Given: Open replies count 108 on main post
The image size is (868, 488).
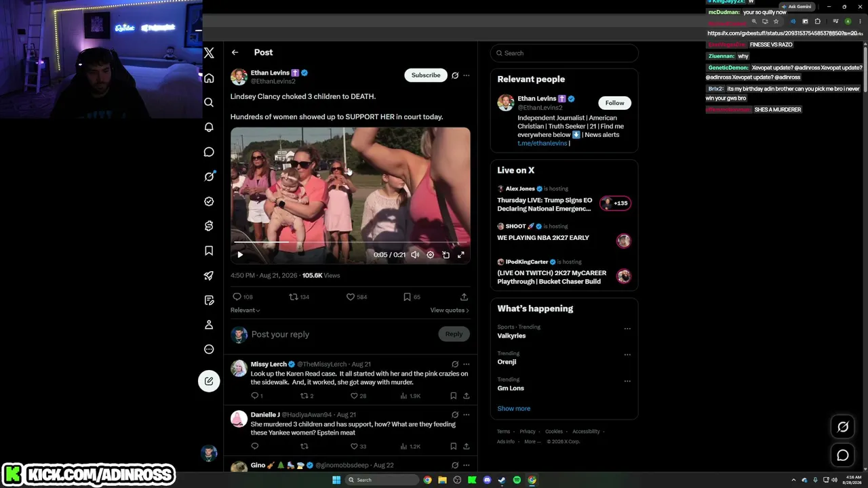Looking at the screenshot, I should (243, 297).
